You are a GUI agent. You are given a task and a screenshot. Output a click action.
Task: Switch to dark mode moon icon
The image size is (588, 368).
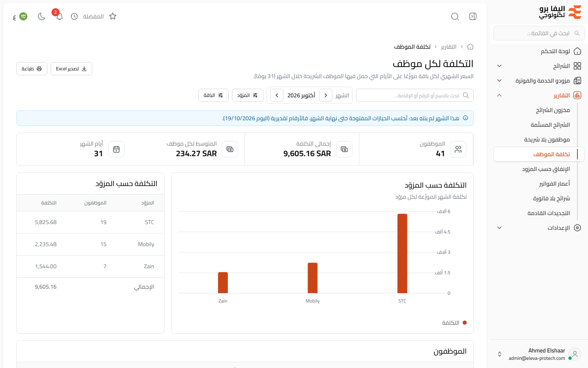coord(41,16)
